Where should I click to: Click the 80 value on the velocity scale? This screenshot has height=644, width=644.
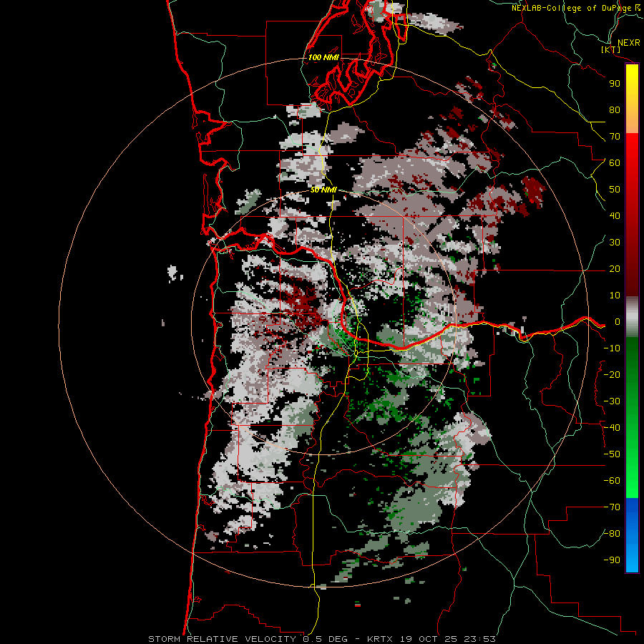pos(615,110)
